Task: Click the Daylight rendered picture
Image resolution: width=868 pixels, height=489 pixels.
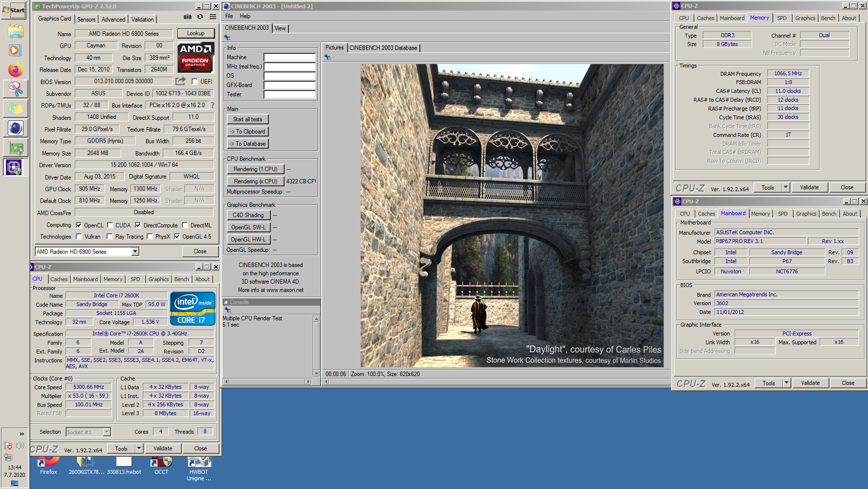Action: pos(512,216)
